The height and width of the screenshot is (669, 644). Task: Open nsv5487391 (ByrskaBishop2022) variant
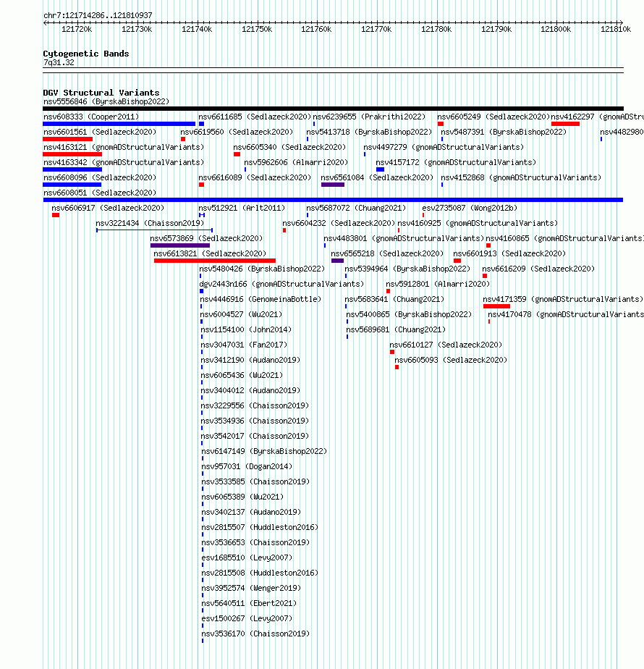[503, 132]
